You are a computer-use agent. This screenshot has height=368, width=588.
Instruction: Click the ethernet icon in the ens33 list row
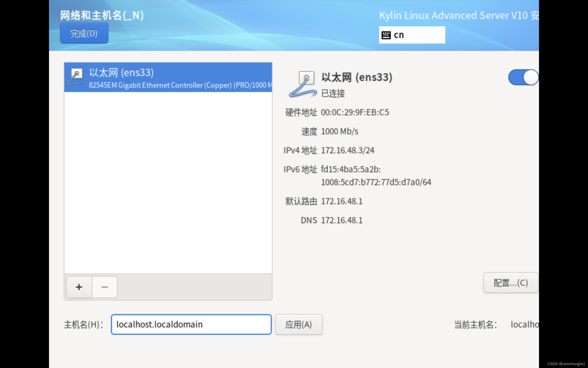(75, 77)
